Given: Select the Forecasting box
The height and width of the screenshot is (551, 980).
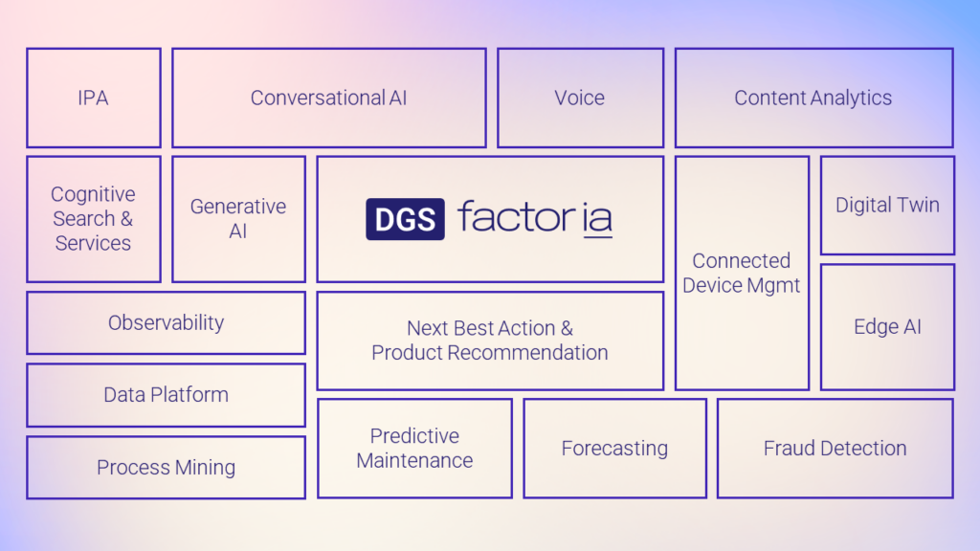Looking at the screenshot, I should point(615,449).
